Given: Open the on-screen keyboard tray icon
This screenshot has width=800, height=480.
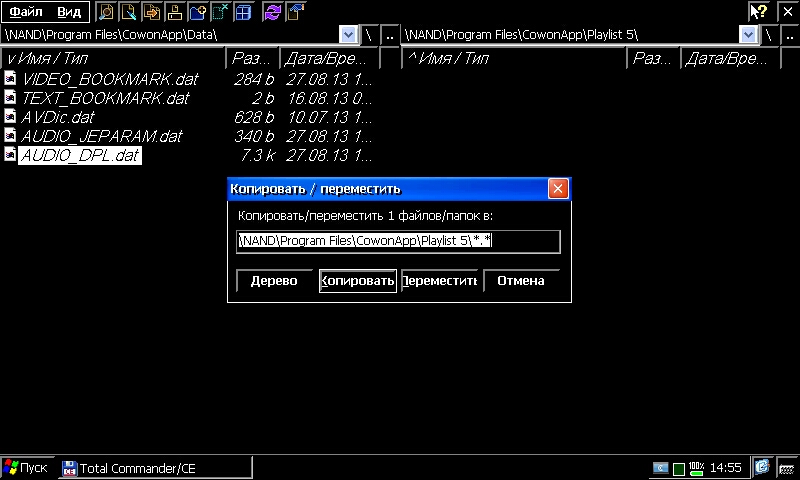Looking at the screenshot, I should tap(787, 468).
